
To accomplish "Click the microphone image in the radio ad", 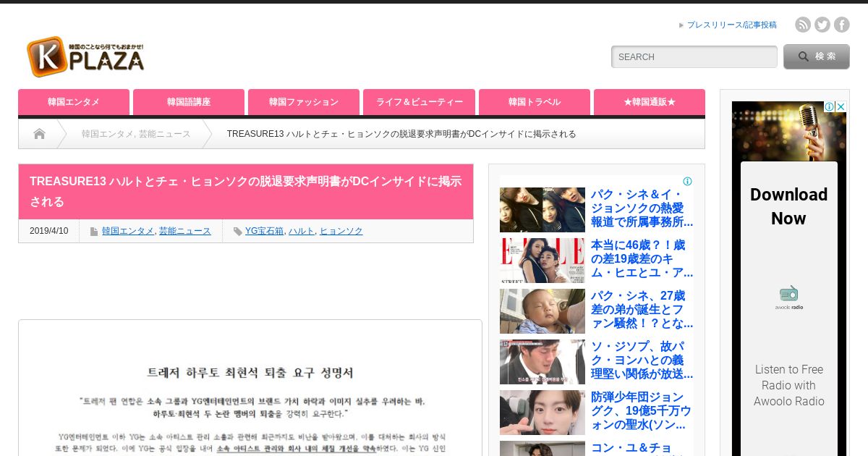I will 789,131.
